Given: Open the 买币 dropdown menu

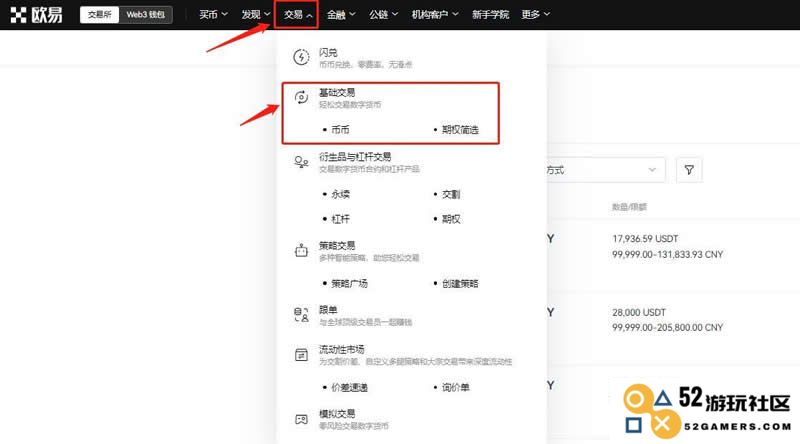Looking at the screenshot, I should (x=213, y=15).
